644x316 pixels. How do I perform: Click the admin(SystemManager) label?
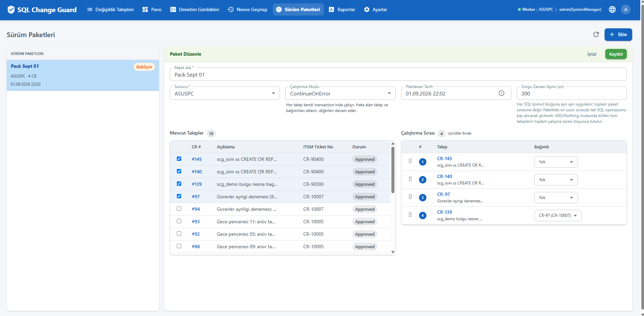(x=580, y=9)
